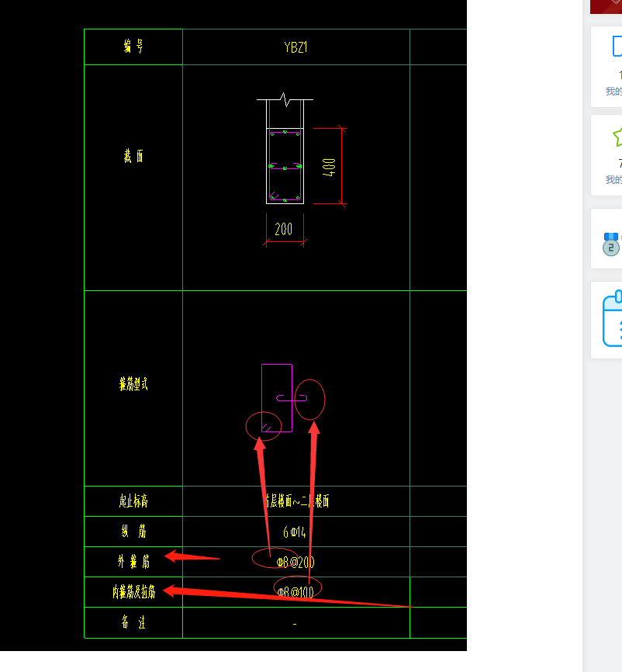
Task: Click the 起止标高 row label
Action: [x=133, y=501]
